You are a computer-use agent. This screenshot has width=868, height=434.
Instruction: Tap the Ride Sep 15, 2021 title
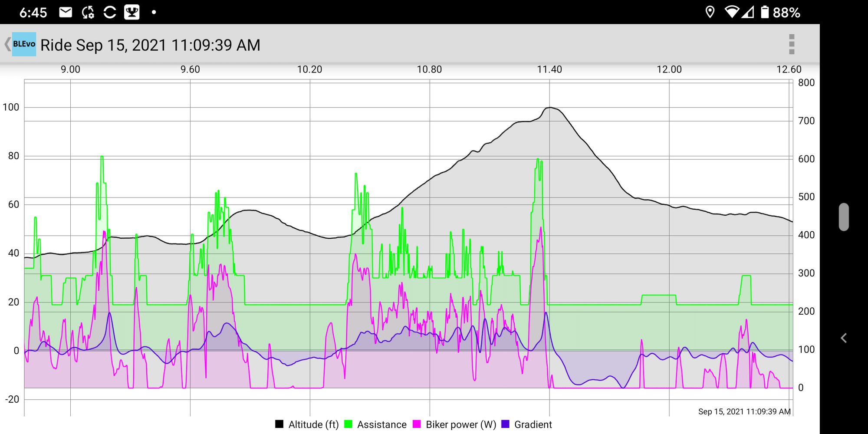[150, 45]
